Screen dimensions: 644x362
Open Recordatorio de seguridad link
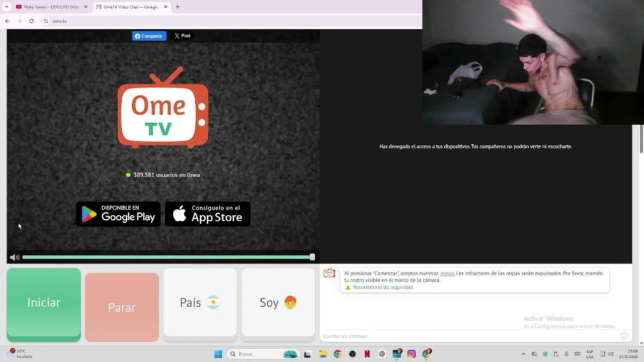[383, 287]
